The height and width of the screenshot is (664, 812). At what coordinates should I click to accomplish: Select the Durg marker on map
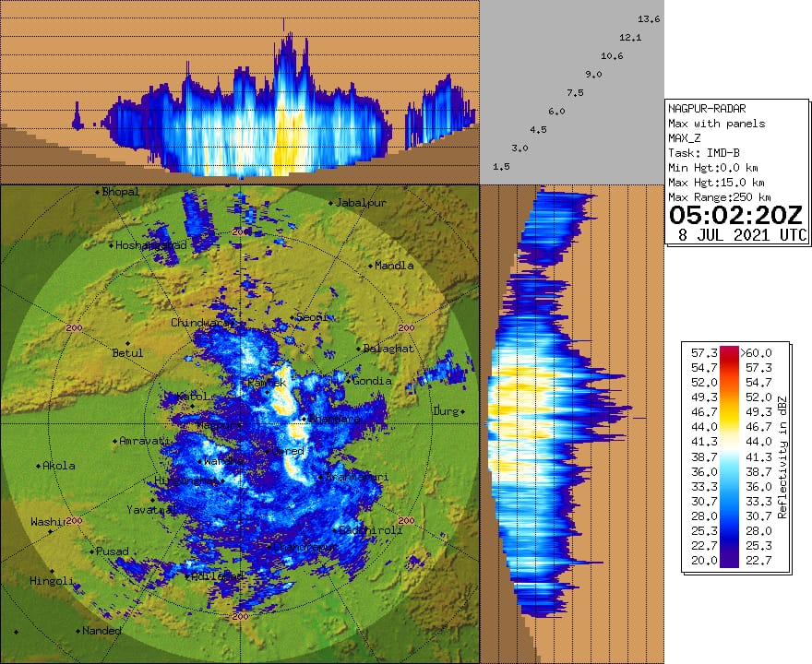[463, 411]
